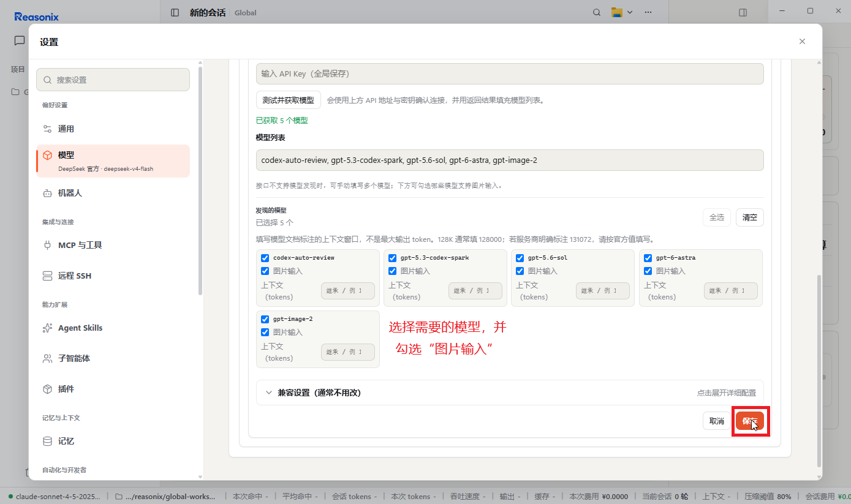Toggle the right panel layout icon
Screen dimensions: 851x504
tap(743, 12)
